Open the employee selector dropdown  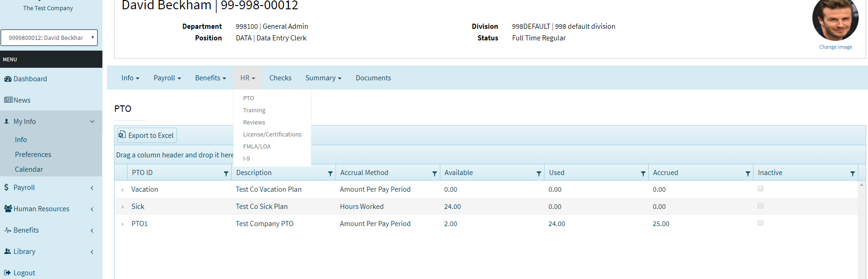tap(49, 38)
